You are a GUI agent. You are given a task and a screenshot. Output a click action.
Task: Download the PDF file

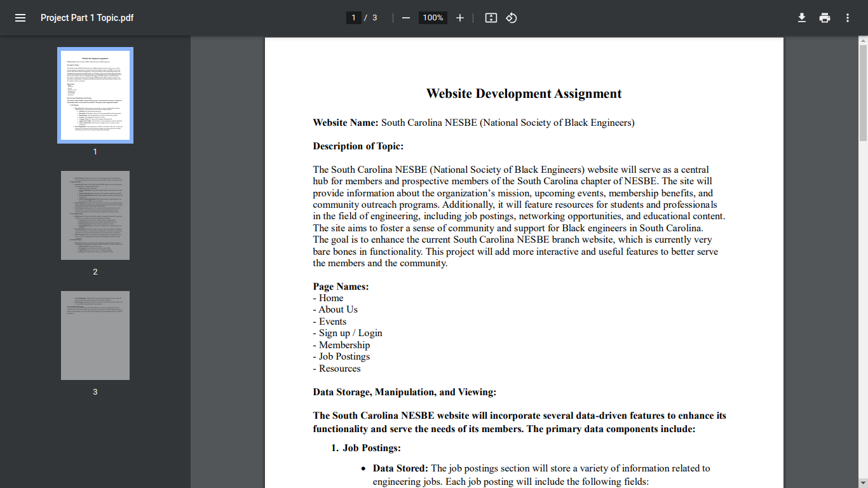pyautogui.click(x=802, y=18)
